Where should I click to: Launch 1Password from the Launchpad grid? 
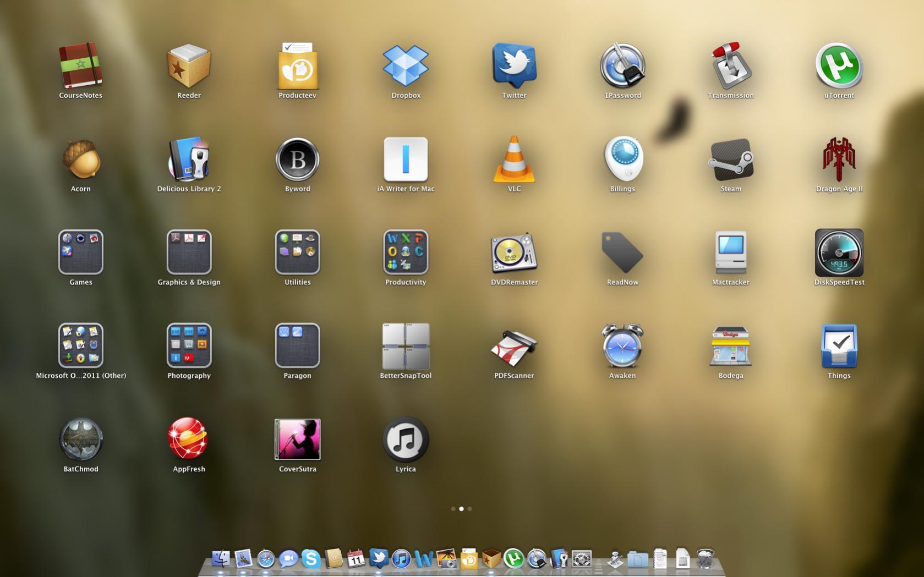622,65
